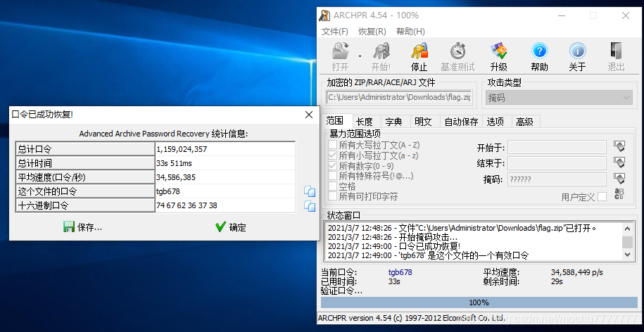Image resolution: width=644 pixels, height=332 pixels.
Task: Switch to the 自动保存 tab
Action: (461, 122)
